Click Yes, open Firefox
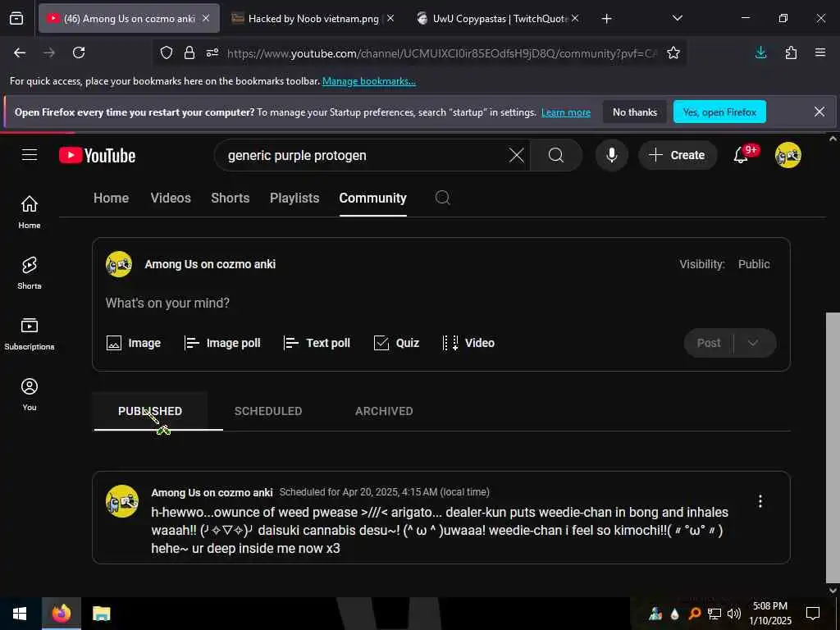Viewport: 840px width, 630px height. pyautogui.click(x=719, y=112)
